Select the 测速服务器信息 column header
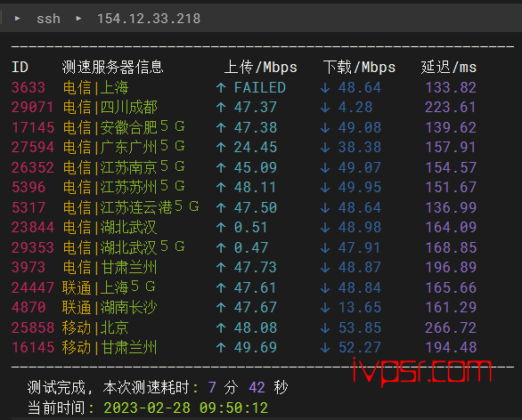Viewport: 522px width, 420px height. click(112, 68)
